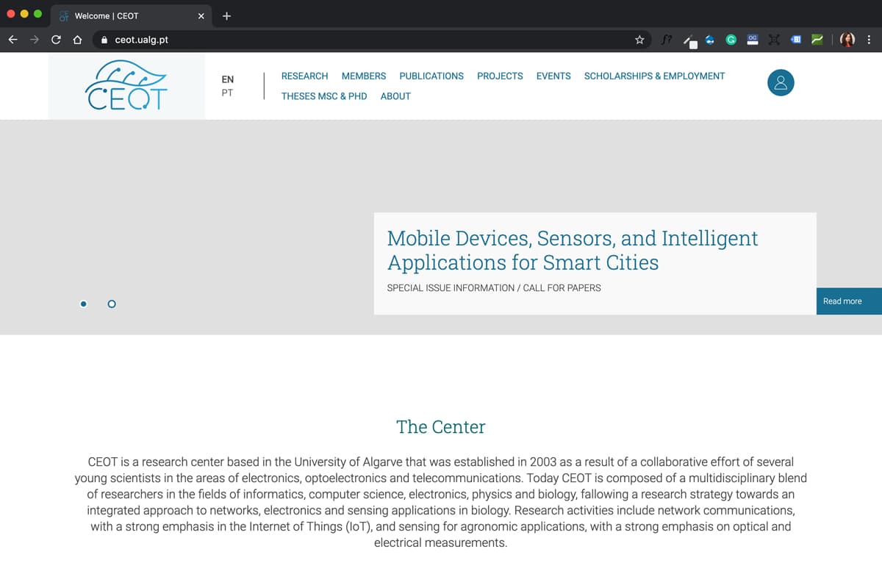
Task: Open the PUBLICATIONS menu item
Action: pyautogui.click(x=431, y=76)
